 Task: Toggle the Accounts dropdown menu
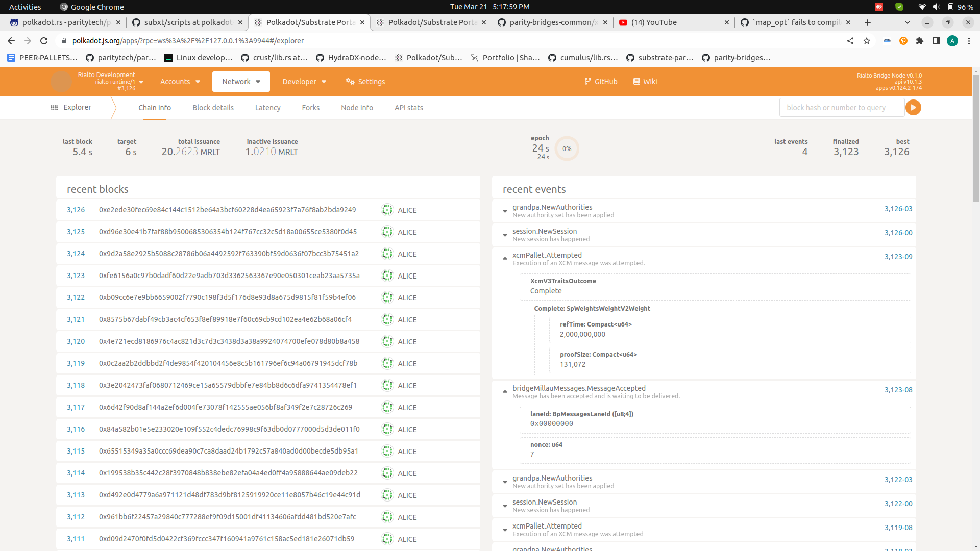click(x=179, y=82)
